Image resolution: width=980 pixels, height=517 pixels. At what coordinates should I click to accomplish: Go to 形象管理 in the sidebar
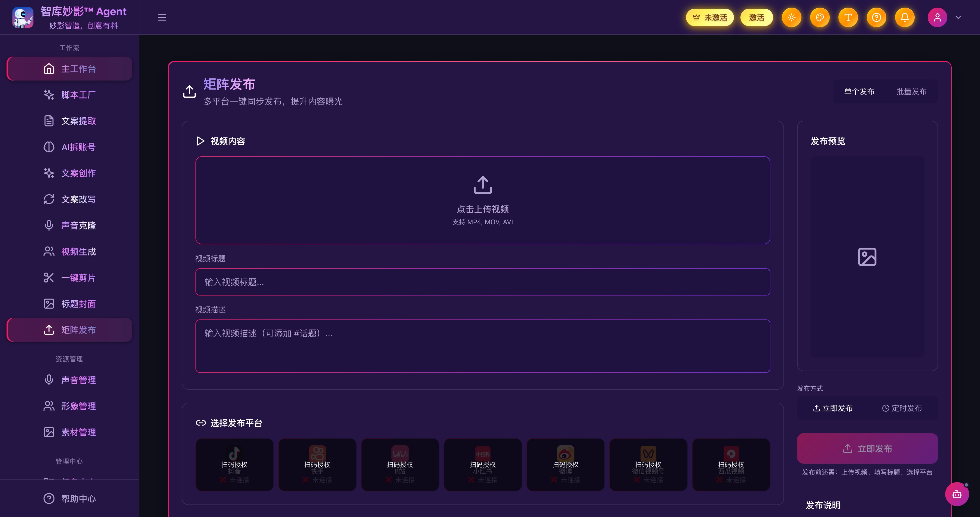tap(70, 406)
